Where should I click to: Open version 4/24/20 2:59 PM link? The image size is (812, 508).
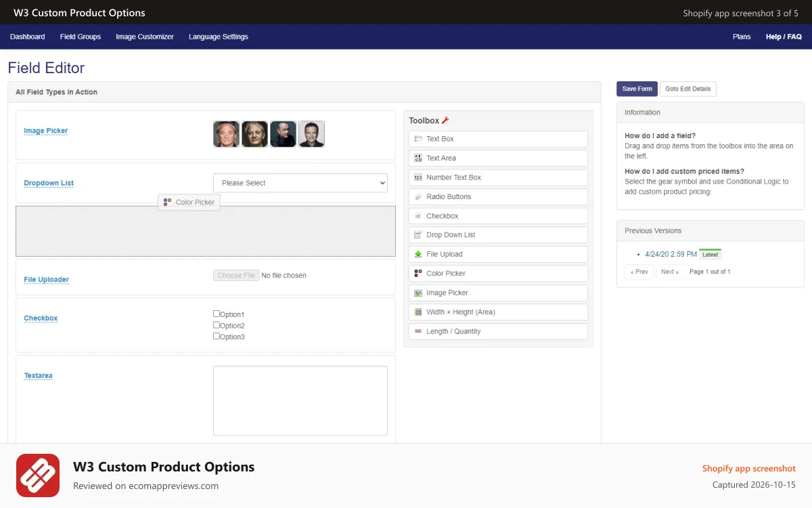[671, 254]
